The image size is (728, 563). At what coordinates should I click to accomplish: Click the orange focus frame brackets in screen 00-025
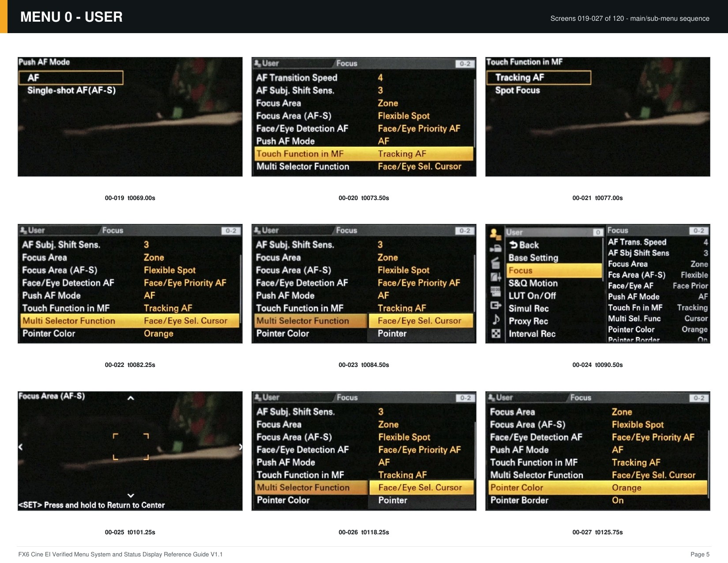(x=131, y=447)
